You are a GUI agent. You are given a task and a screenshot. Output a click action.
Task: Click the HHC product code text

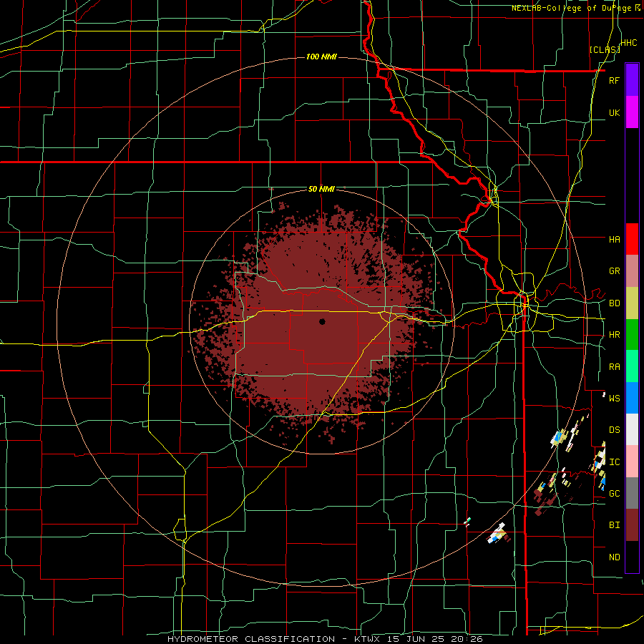tap(628, 43)
